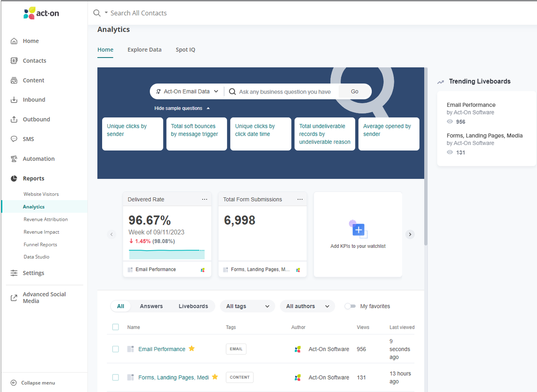537x392 pixels.
Task: Check the select-all checkbox in Name header
Action: pos(116,327)
